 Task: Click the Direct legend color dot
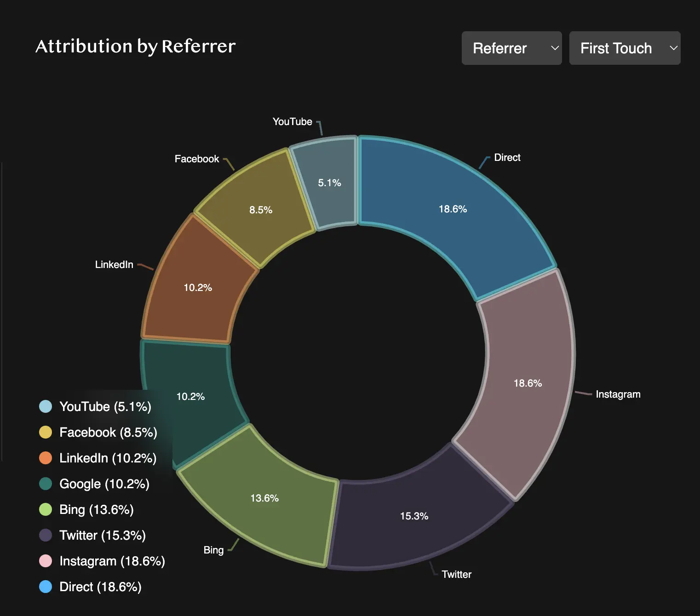tap(46, 587)
